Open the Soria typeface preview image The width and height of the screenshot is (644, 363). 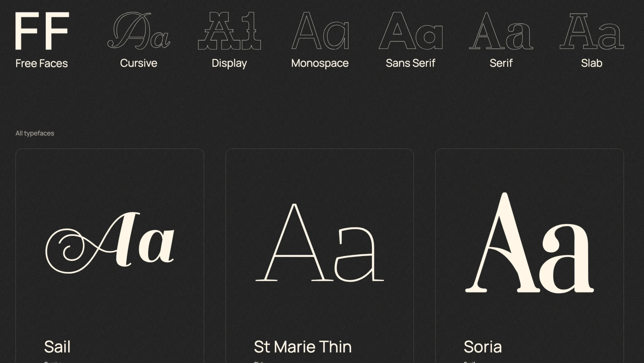529,242
